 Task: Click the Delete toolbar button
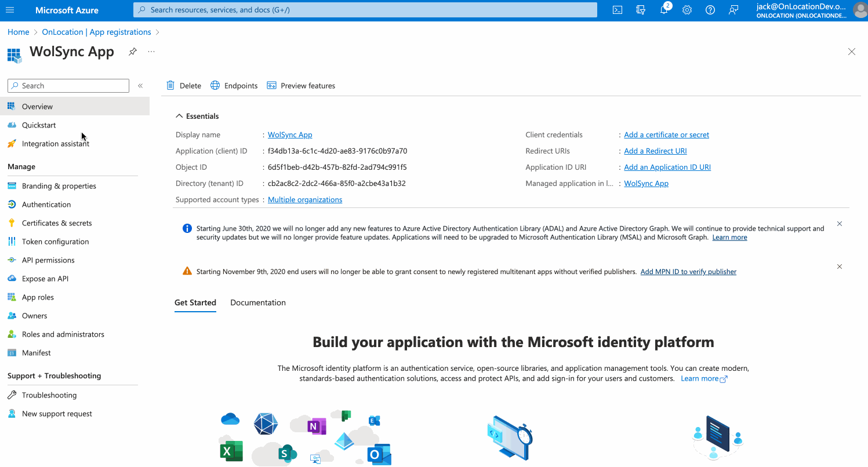[184, 86]
